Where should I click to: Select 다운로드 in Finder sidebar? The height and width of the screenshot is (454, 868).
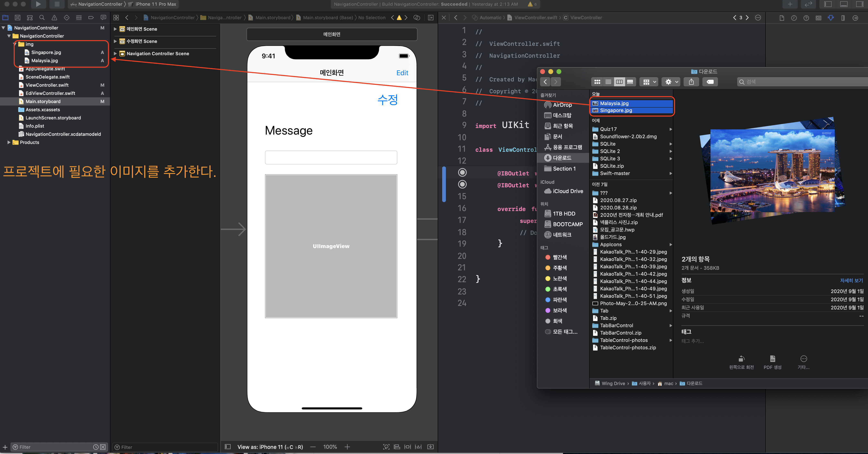tap(562, 158)
